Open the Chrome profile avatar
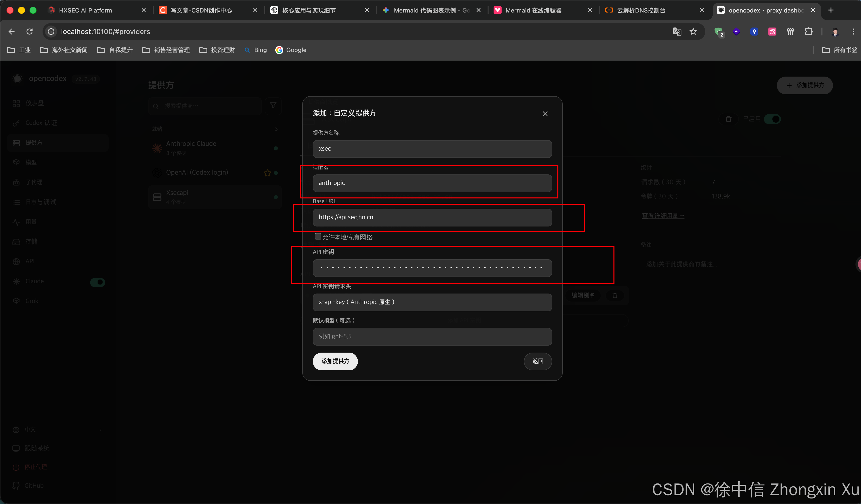861x504 pixels. click(x=835, y=32)
